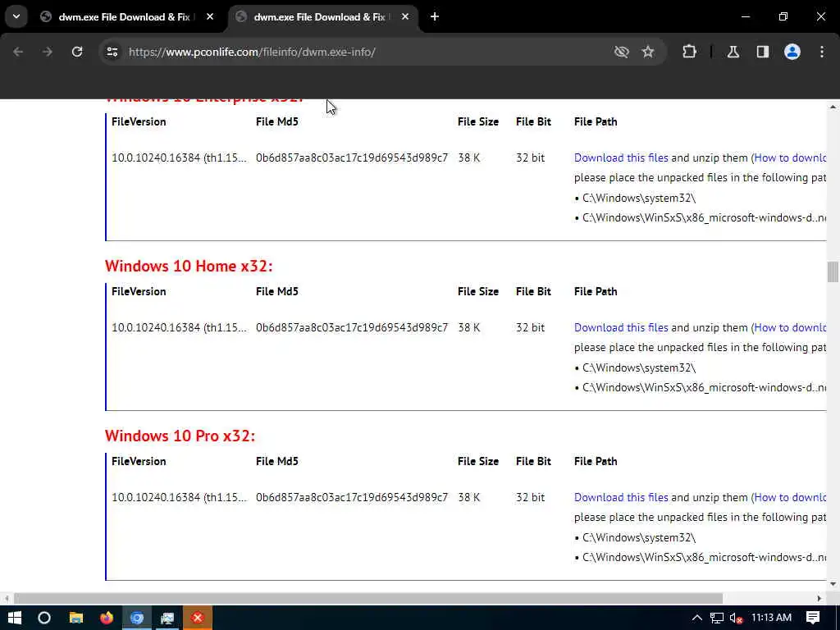The width and height of the screenshot is (840, 630).
Task: Click the horizontal scrollbar thumb
Action: 368,598
